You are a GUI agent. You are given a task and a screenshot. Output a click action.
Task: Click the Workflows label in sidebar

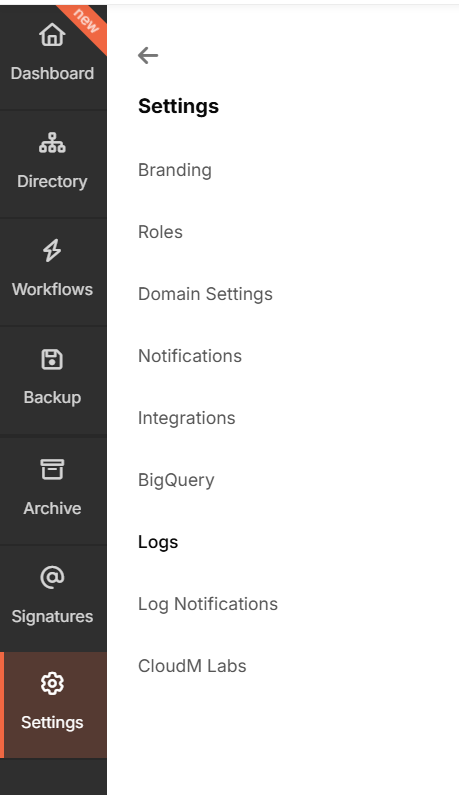(x=52, y=289)
